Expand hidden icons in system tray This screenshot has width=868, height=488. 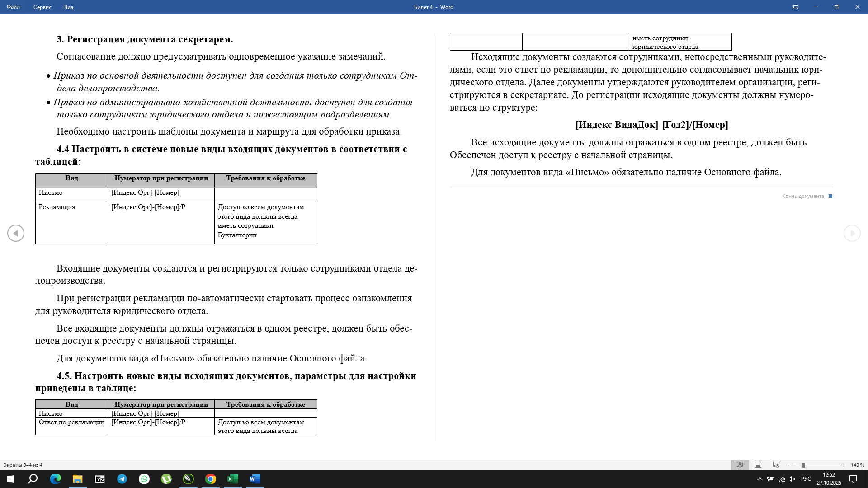760,479
